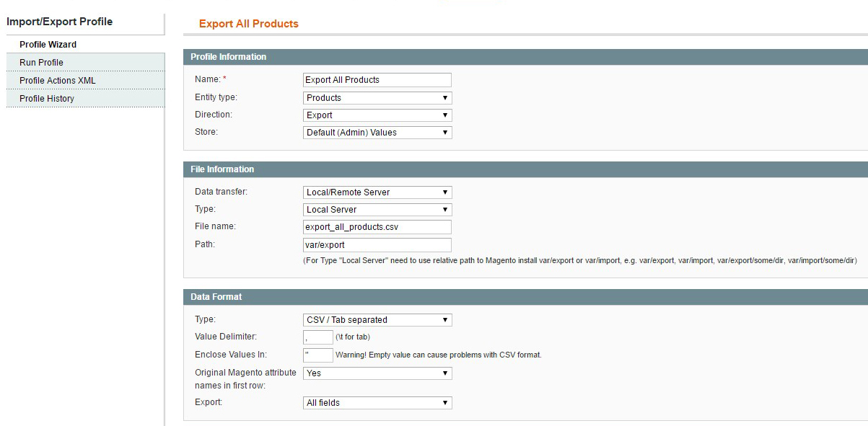Open the Profile Wizard tab
This screenshot has width=868, height=426.
[48, 45]
